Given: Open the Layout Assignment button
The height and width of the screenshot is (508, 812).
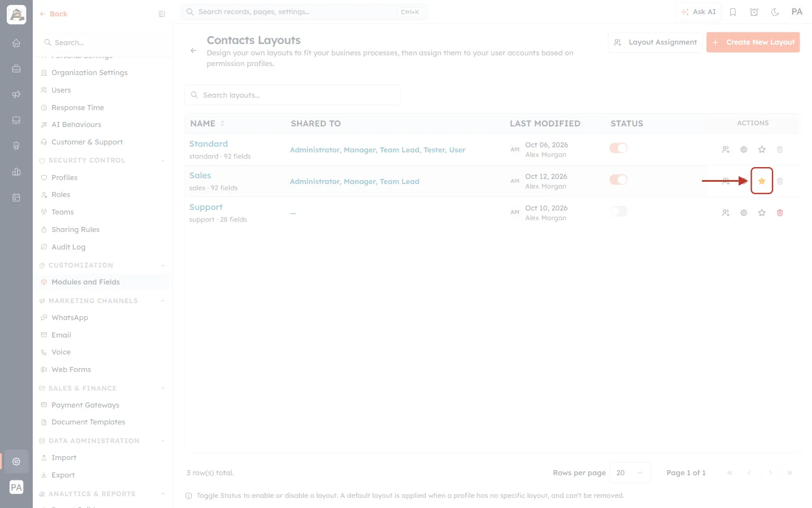Looking at the screenshot, I should coord(655,42).
